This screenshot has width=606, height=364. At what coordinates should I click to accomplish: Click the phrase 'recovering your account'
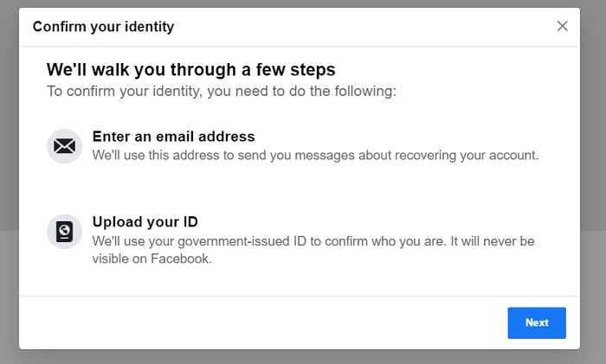point(467,155)
